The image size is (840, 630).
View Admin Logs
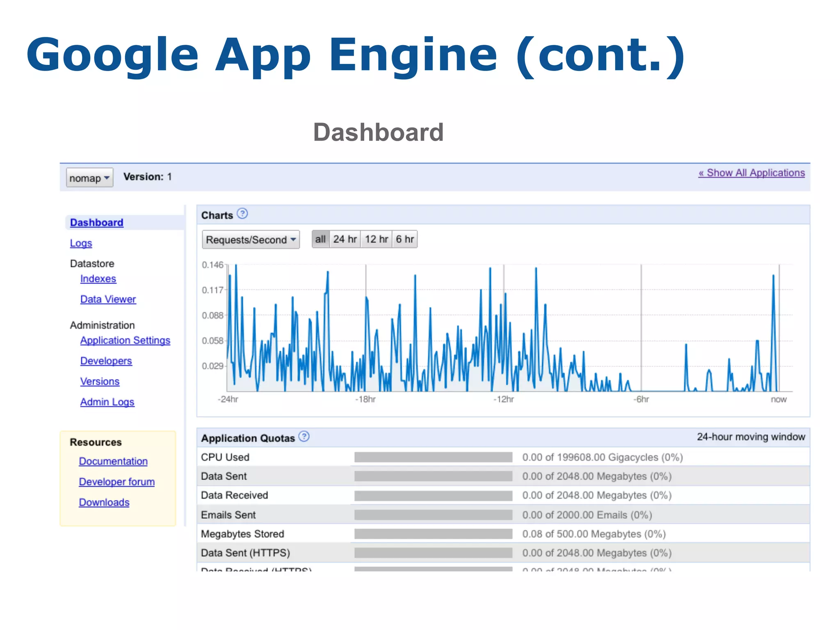click(107, 402)
